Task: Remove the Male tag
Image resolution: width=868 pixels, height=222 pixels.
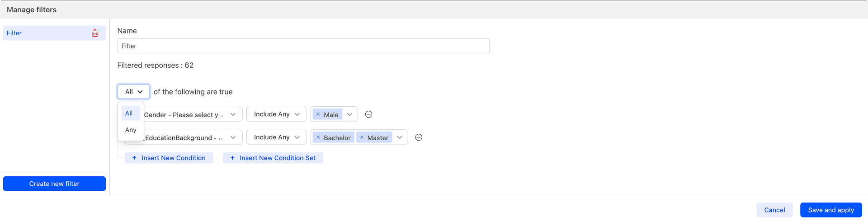Action: pos(318,114)
